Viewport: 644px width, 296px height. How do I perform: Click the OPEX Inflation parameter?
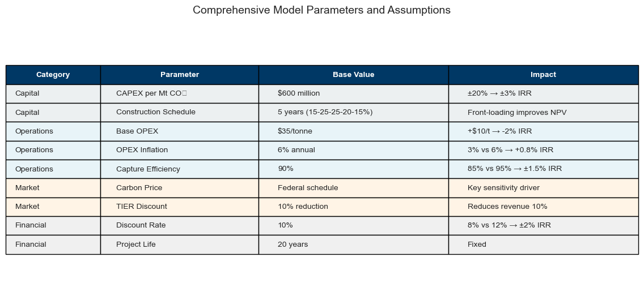pyautogui.click(x=142, y=150)
